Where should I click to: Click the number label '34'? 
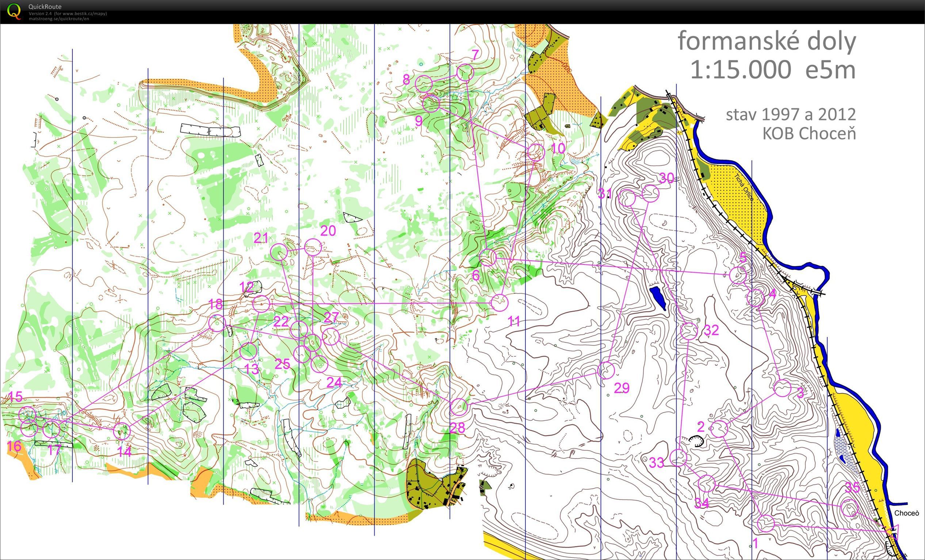702,503
